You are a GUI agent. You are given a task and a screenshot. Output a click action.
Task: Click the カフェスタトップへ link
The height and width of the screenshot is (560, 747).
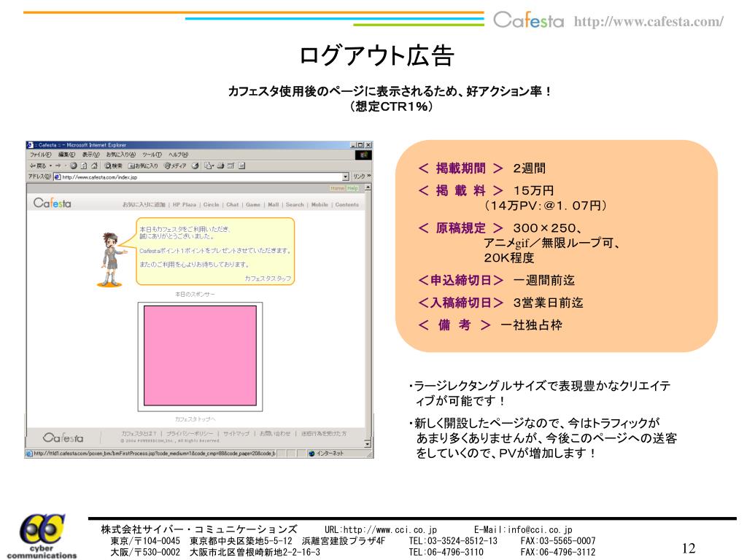tap(196, 419)
